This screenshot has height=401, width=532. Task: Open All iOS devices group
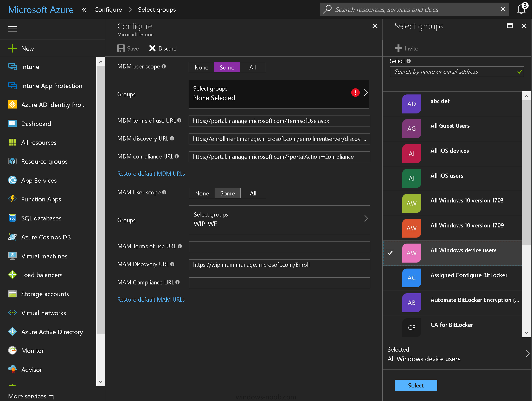(452, 154)
